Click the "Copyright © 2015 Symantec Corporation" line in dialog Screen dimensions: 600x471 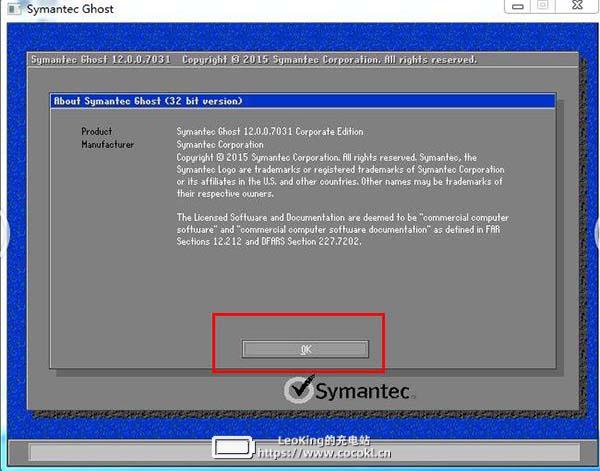327,157
